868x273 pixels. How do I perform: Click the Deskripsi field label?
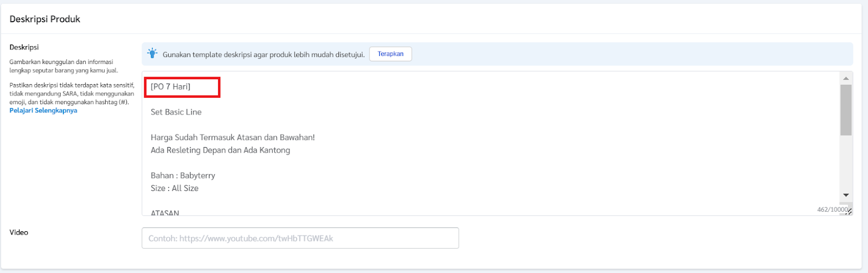click(24, 47)
